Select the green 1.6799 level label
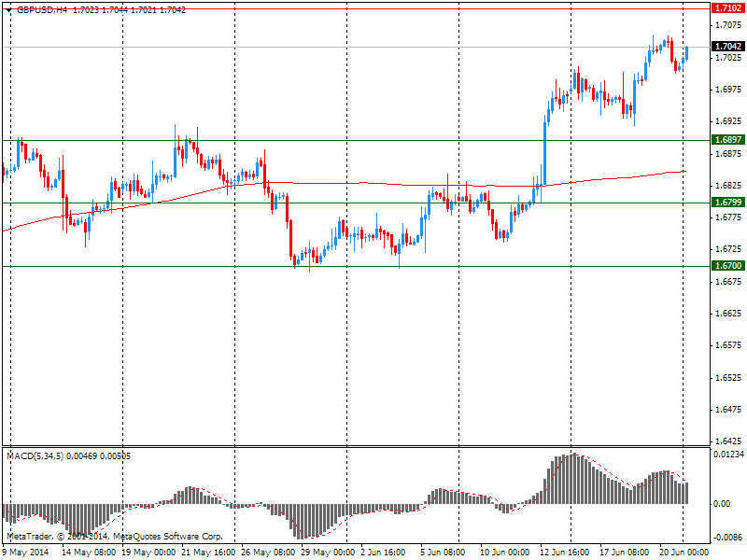 pyautogui.click(x=728, y=203)
